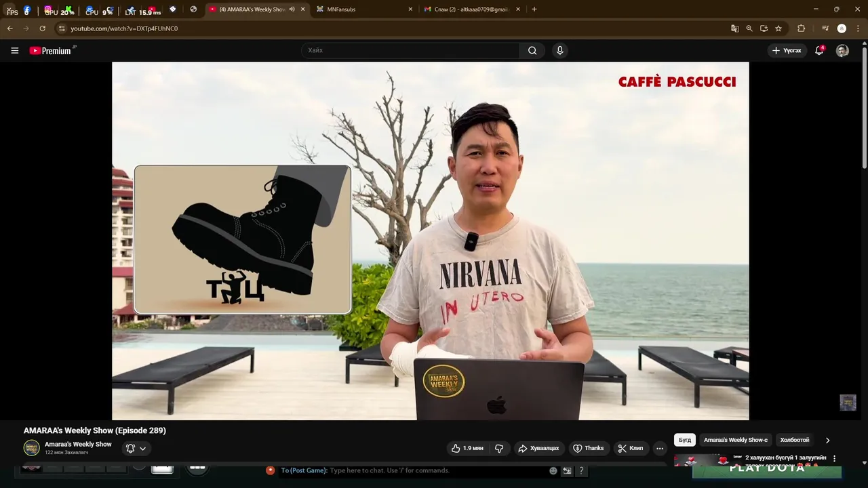This screenshot has height=488, width=868.
Task: Open the YouTube hamburger guide menu
Action: tap(14, 50)
